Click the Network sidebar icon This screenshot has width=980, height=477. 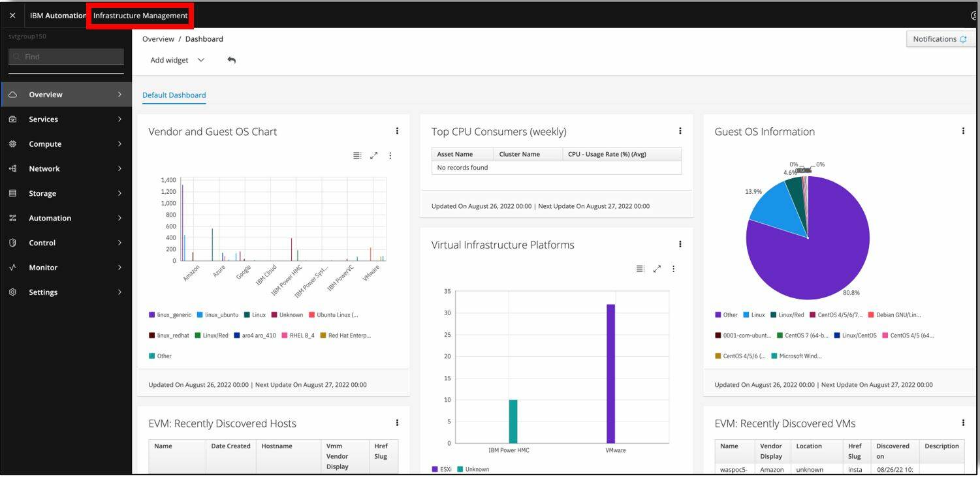pos(13,168)
